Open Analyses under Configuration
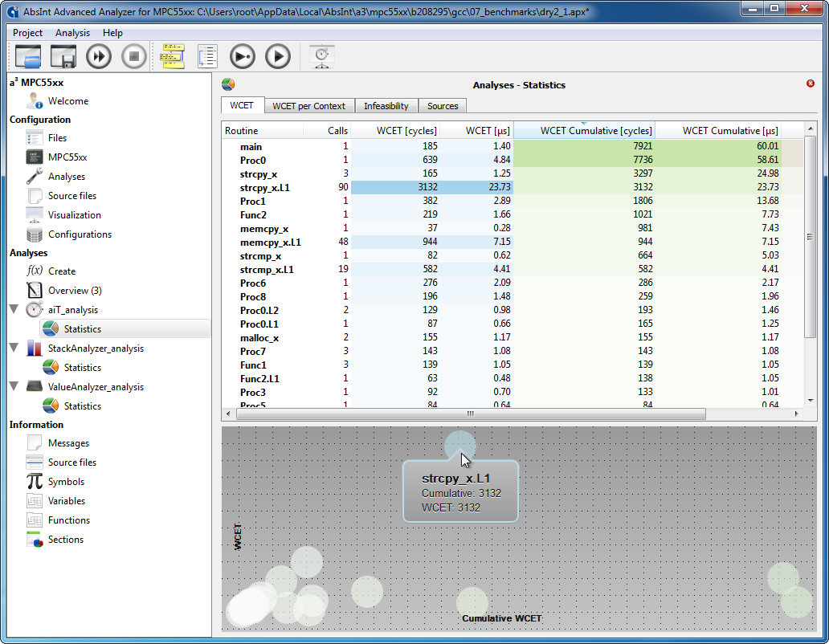The image size is (829, 644). pyautogui.click(x=67, y=177)
